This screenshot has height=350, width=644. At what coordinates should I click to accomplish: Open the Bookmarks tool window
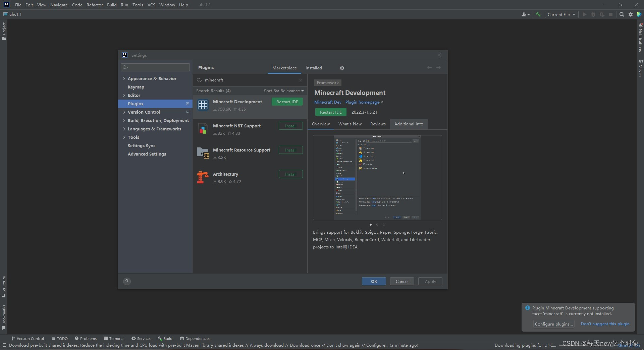pos(4,317)
